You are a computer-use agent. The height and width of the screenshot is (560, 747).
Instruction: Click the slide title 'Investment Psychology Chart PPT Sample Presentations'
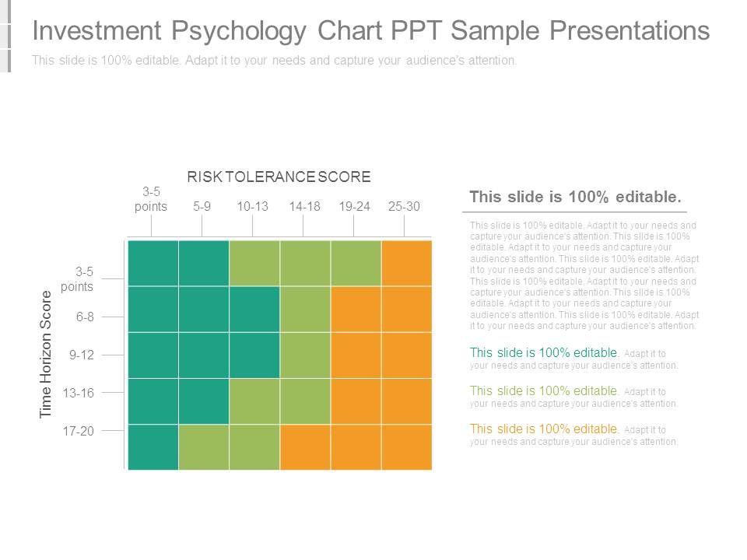(370, 31)
